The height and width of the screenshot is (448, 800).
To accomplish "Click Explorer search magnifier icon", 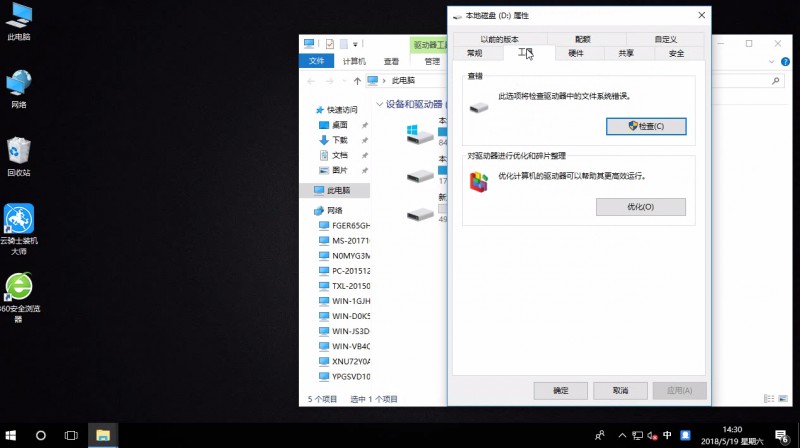I will click(x=776, y=81).
